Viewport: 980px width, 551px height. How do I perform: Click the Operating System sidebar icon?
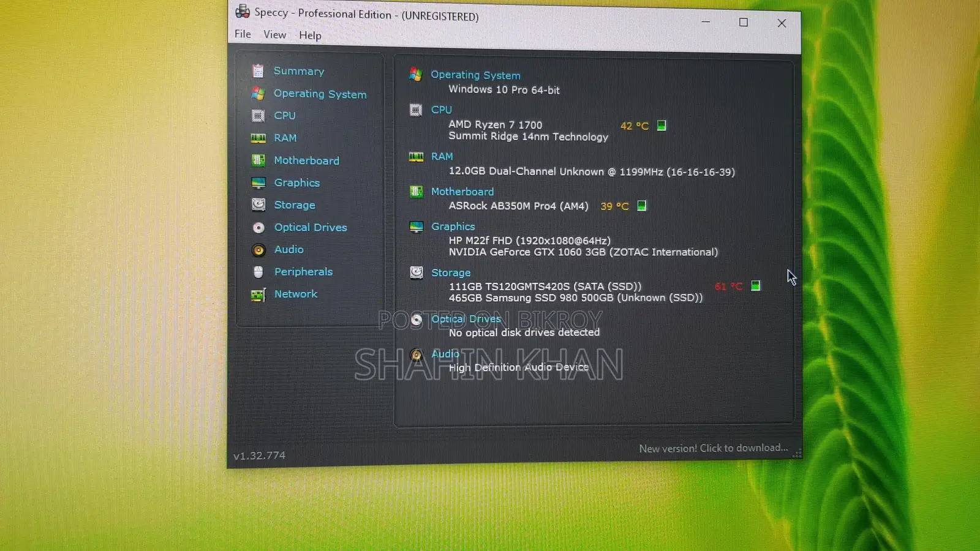click(x=258, y=94)
